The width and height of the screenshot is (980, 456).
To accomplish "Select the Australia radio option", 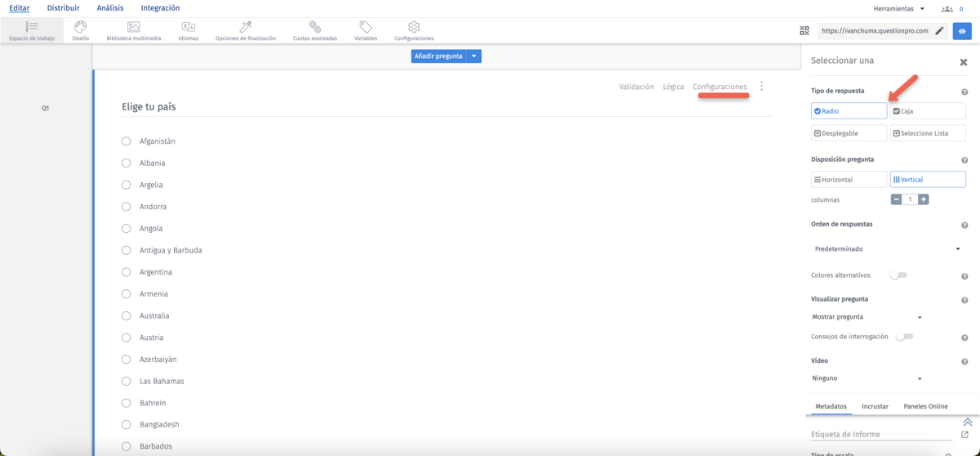I will click(x=127, y=315).
